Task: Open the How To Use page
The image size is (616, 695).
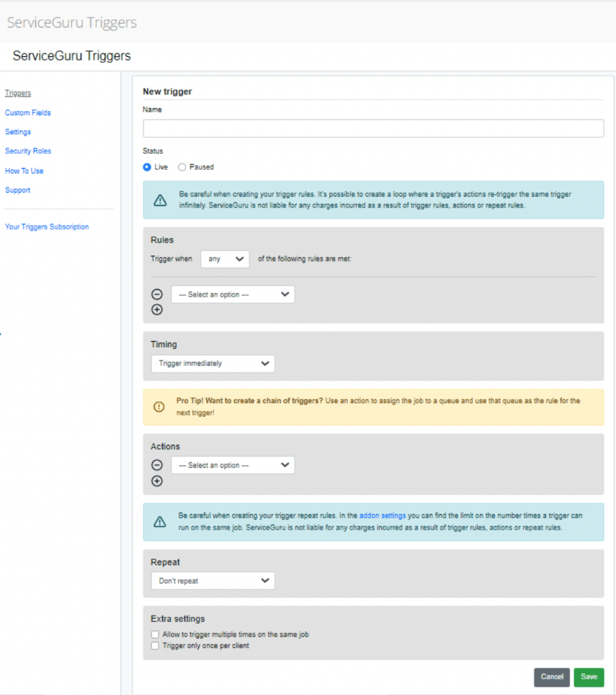Action: click(24, 171)
